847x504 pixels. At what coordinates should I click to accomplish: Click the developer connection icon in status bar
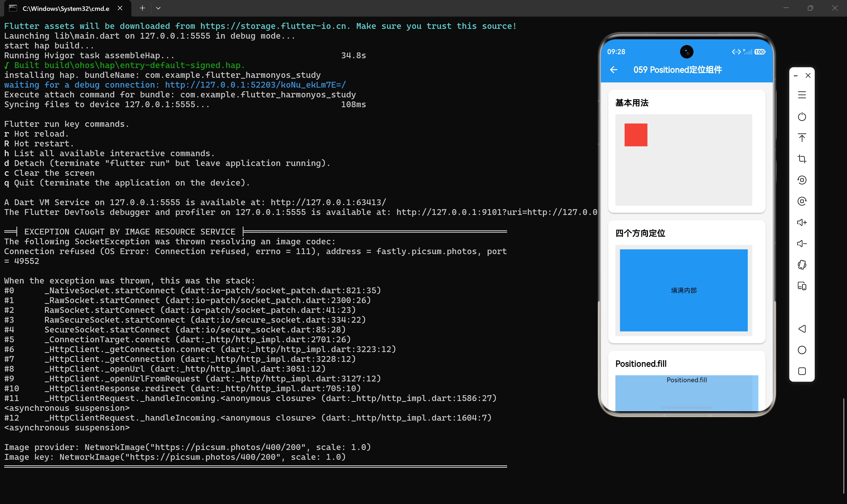(736, 52)
